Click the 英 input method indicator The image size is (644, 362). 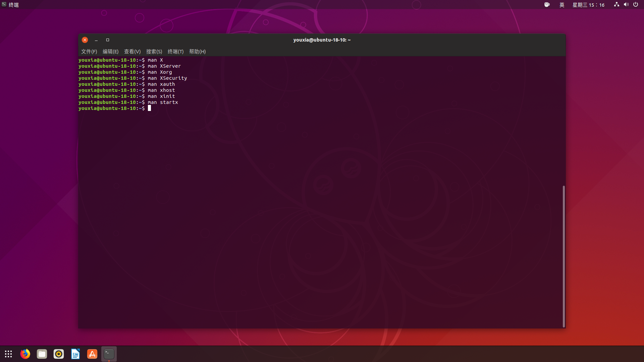562,5
